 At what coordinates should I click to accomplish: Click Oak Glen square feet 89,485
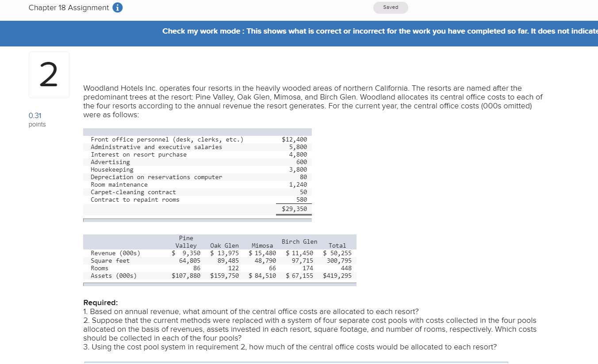(x=228, y=261)
